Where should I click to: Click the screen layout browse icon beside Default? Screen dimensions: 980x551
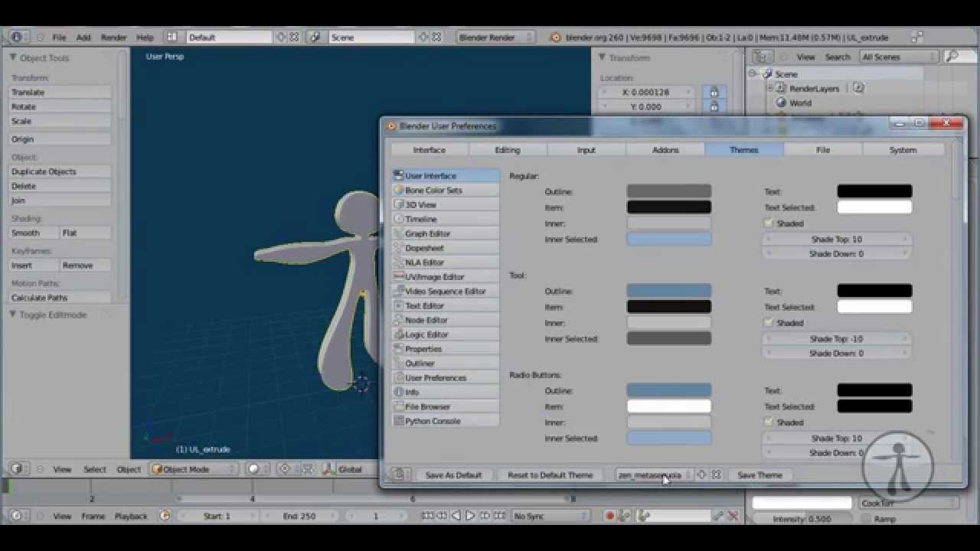(172, 37)
